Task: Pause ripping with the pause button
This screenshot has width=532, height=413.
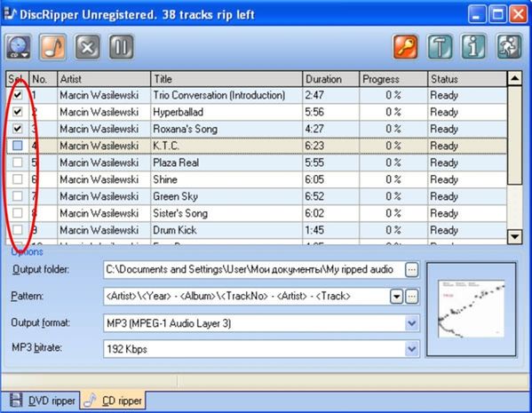Action: 122,47
